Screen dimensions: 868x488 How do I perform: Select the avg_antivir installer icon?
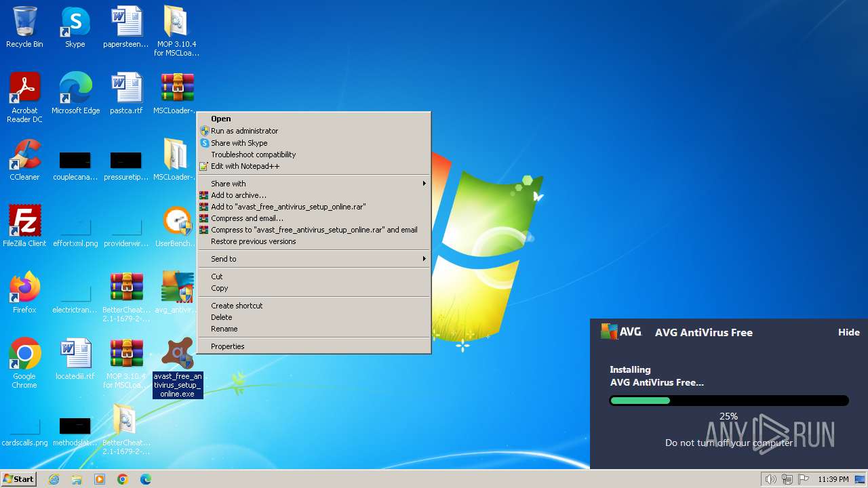(x=176, y=293)
